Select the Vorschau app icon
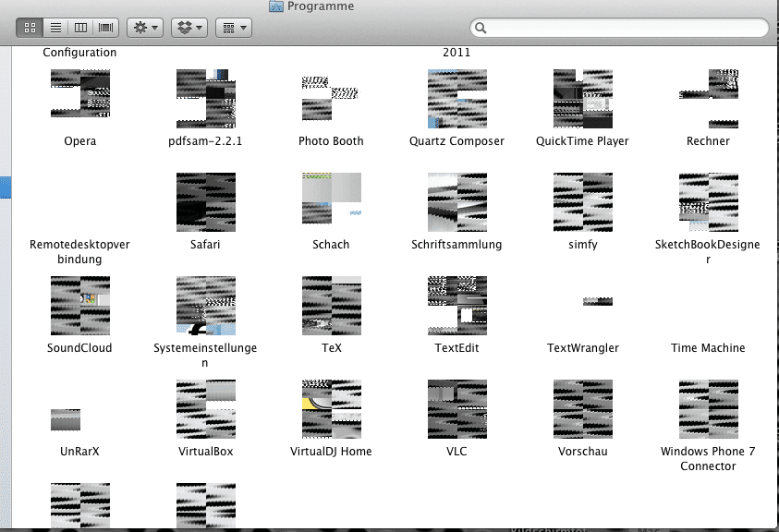 [583, 409]
